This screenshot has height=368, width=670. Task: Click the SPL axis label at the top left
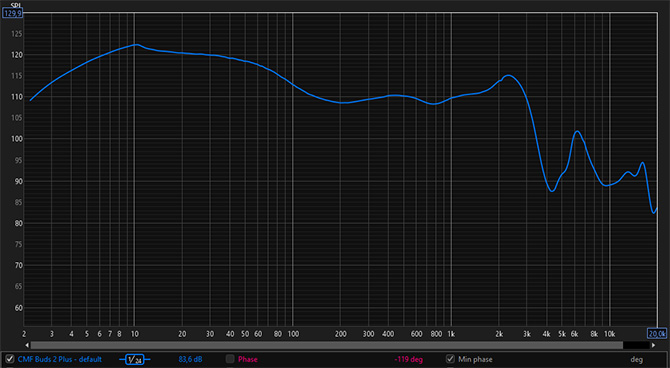pos(15,5)
